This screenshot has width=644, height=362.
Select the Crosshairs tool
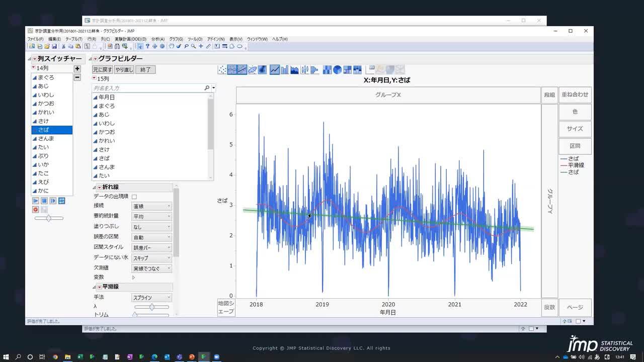point(201,46)
